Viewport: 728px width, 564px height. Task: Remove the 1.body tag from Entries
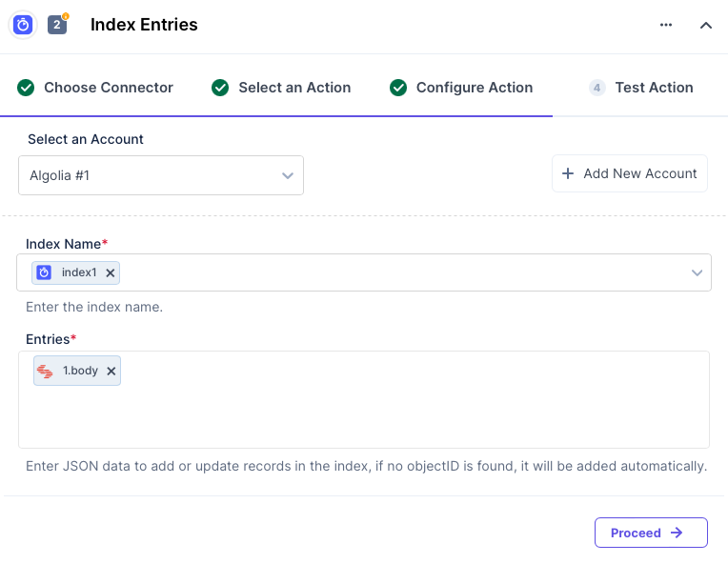111,372
